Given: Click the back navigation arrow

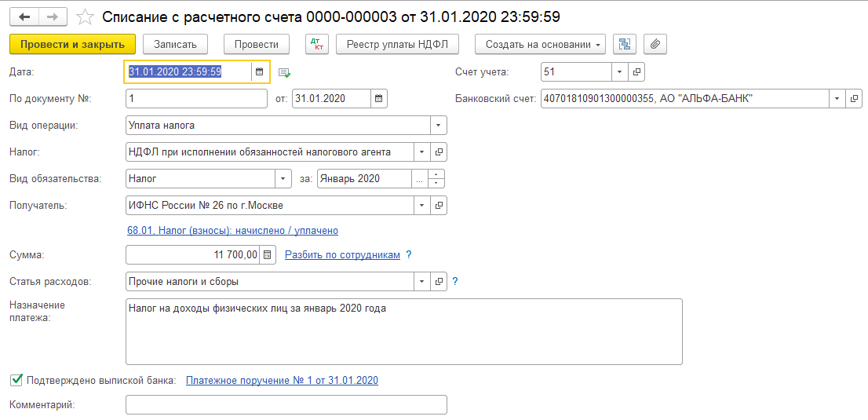Looking at the screenshot, I should coord(24,16).
